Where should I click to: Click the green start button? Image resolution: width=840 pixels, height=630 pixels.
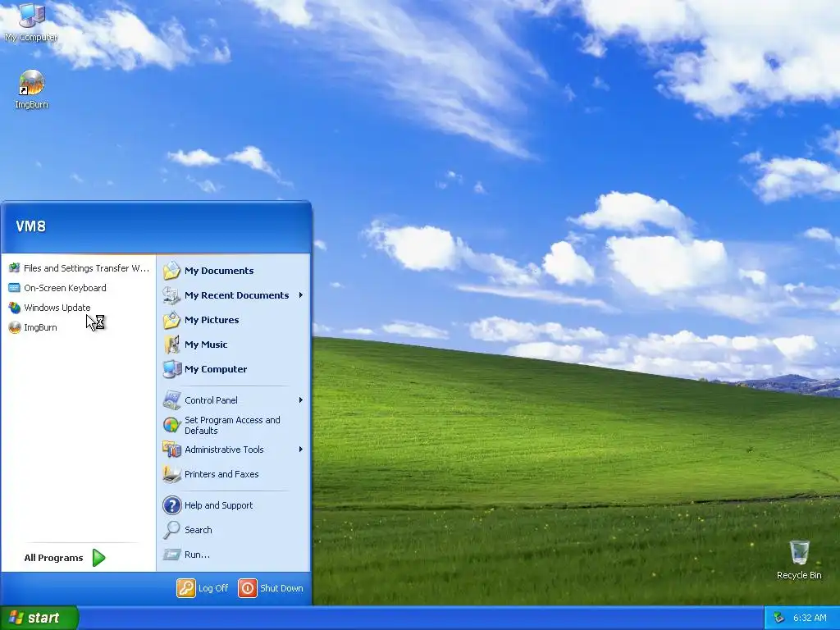tap(39, 618)
